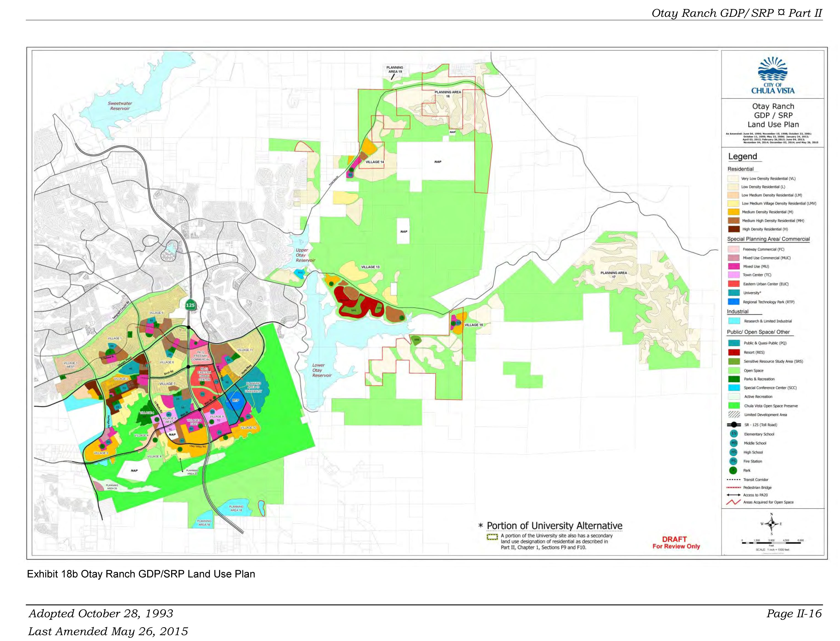840x641 pixels.
Task: Click the Village 1 West map label
Action: point(70,365)
